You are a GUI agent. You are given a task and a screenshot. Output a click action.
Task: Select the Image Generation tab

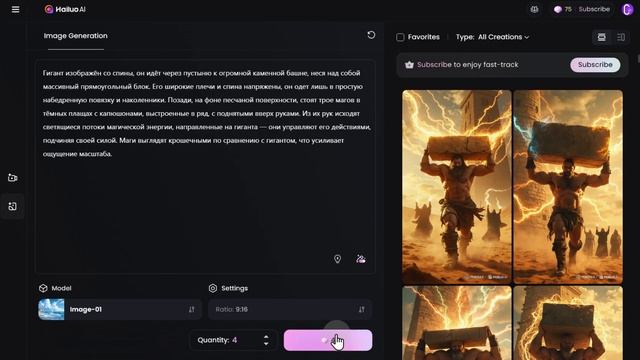coord(76,36)
